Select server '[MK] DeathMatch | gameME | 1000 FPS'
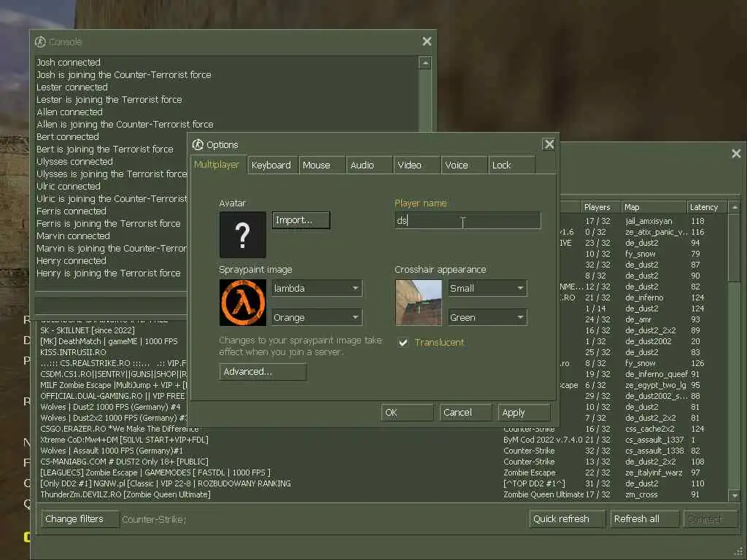 (x=109, y=341)
